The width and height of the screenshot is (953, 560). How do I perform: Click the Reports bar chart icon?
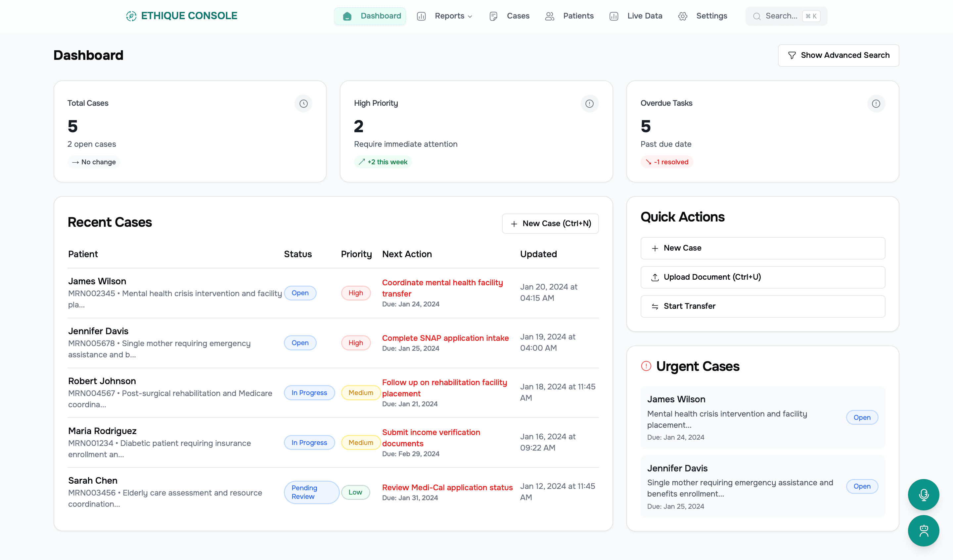click(x=421, y=16)
